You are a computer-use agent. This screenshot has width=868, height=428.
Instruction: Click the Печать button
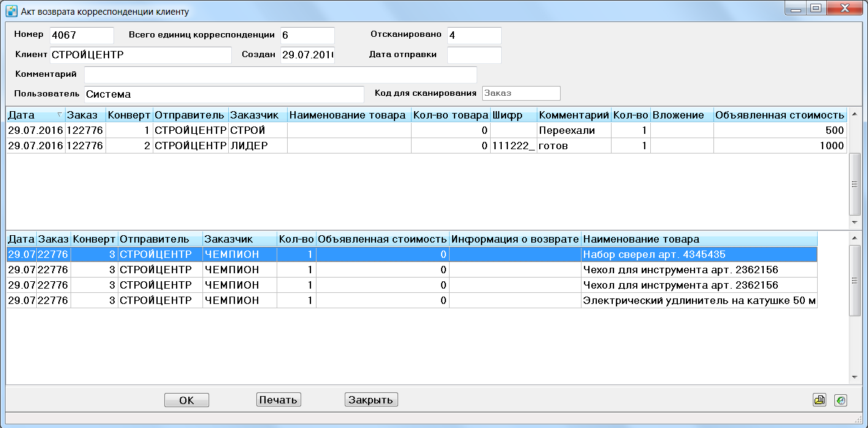[278, 400]
